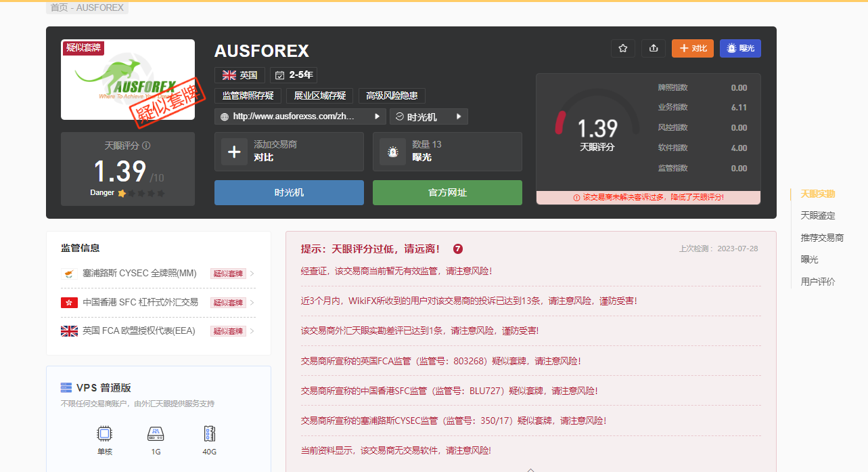Click the large blue 时光机 button
The height and width of the screenshot is (472, 868).
[x=289, y=192]
